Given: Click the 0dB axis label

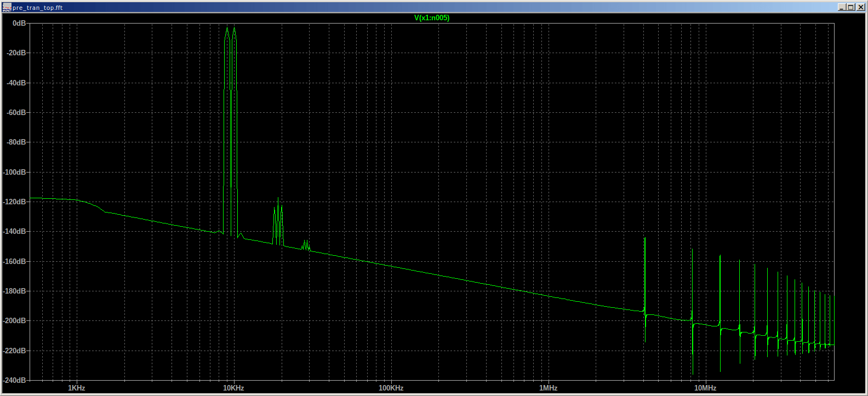Looking at the screenshot, I should point(19,24).
